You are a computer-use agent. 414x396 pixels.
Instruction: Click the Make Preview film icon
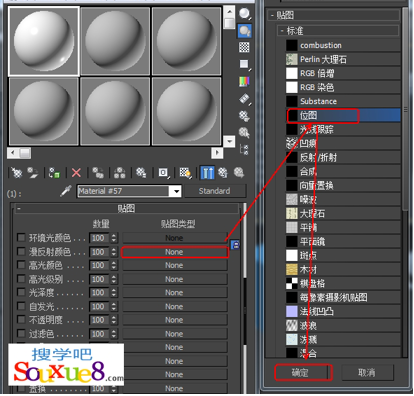click(x=245, y=99)
